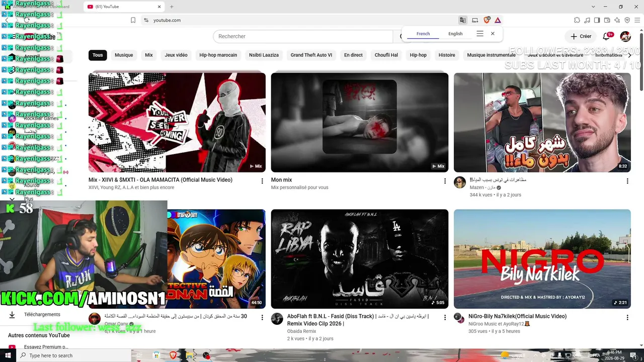The width and height of the screenshot is (644, 362).
Task: Toggle the browser sidebar panel icon
Action: pyautogui.click(x=597, y=20)
